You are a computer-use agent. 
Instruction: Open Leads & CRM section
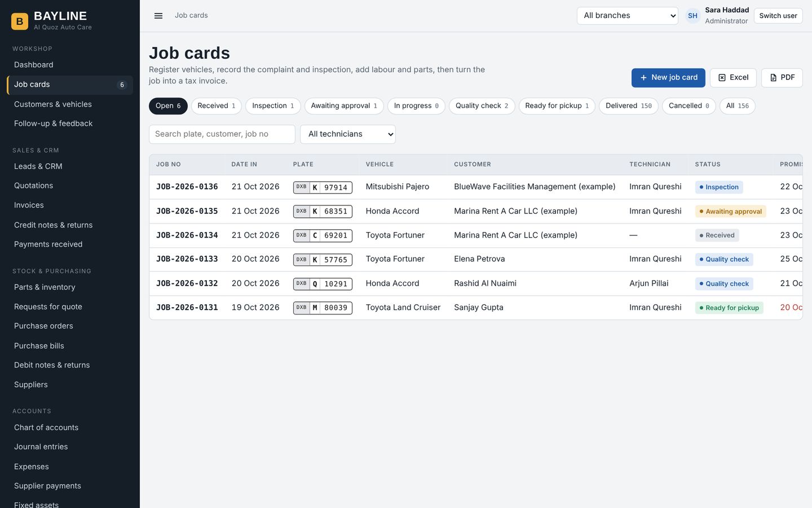point(70,167)
